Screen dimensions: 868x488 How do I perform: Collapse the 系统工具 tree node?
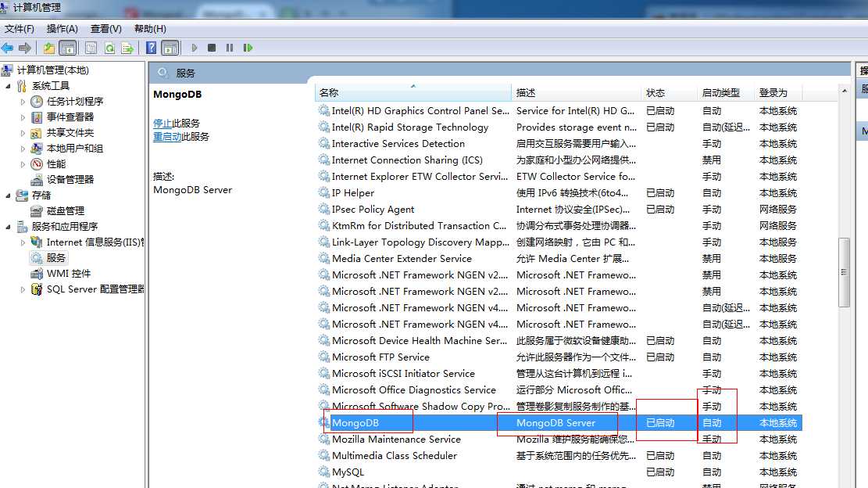tap(8, 86)
